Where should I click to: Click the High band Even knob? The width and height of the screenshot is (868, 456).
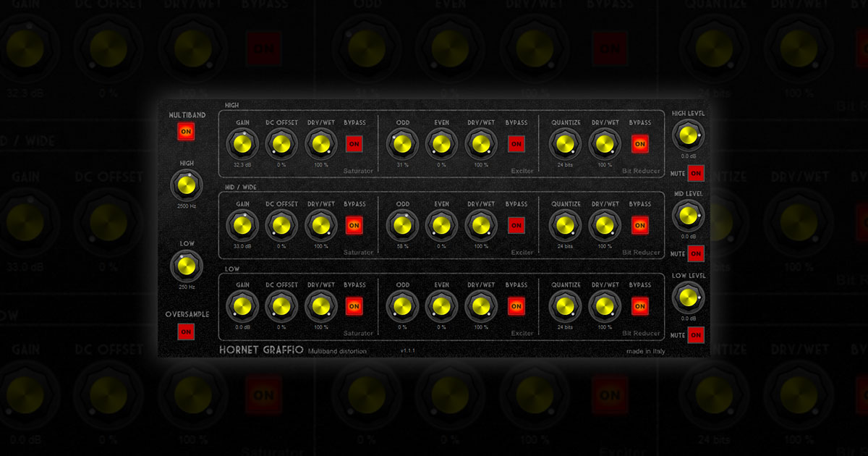tap(440, 144)
